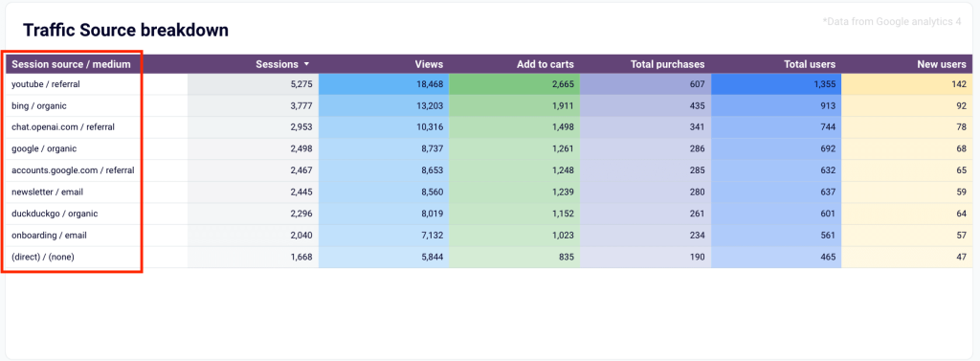Click the 286 total purchases cell

point(646,149)
